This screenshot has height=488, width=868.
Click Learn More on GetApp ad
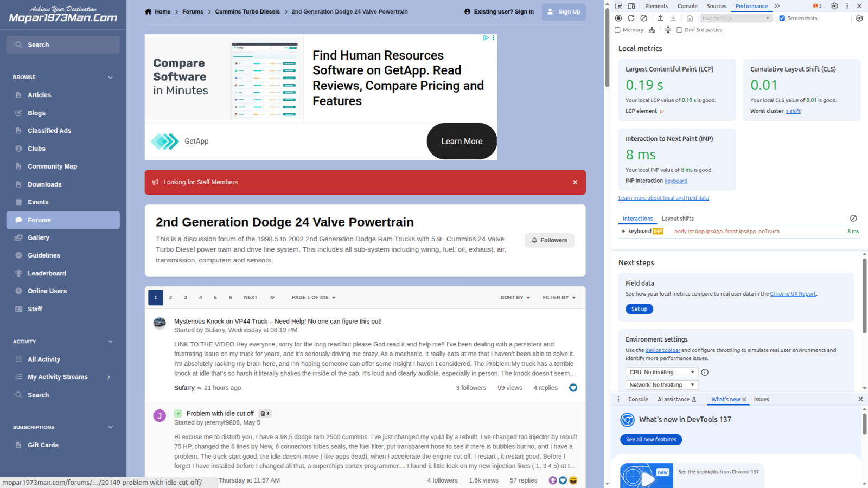click(x=462, y=142)
